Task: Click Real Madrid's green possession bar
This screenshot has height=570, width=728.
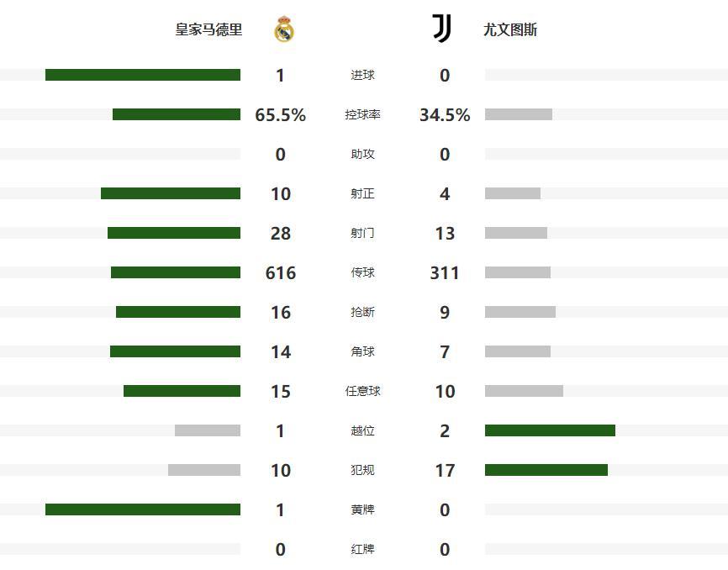Action: click(177, 114)
